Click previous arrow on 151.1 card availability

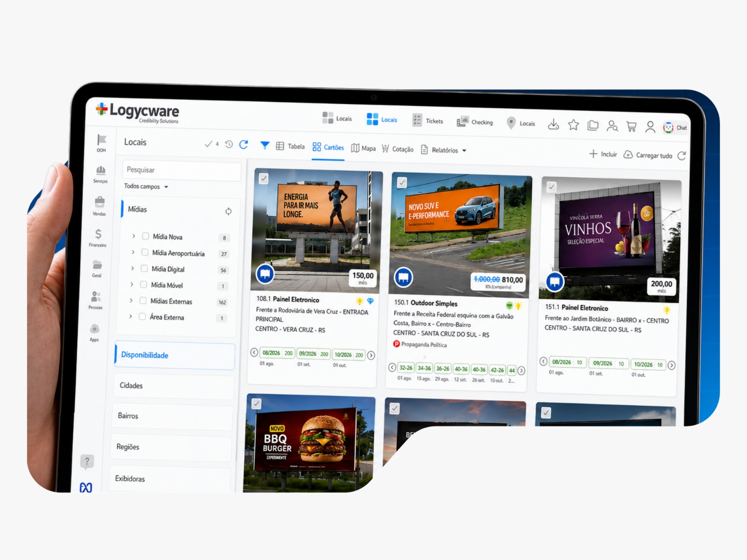click(543, 362)
